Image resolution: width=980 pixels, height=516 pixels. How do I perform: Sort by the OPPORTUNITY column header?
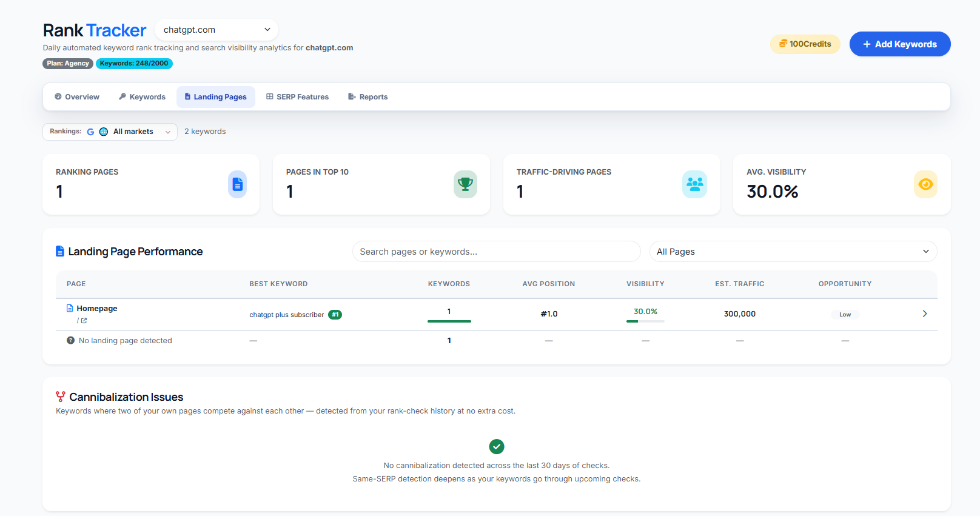[845, 284]
